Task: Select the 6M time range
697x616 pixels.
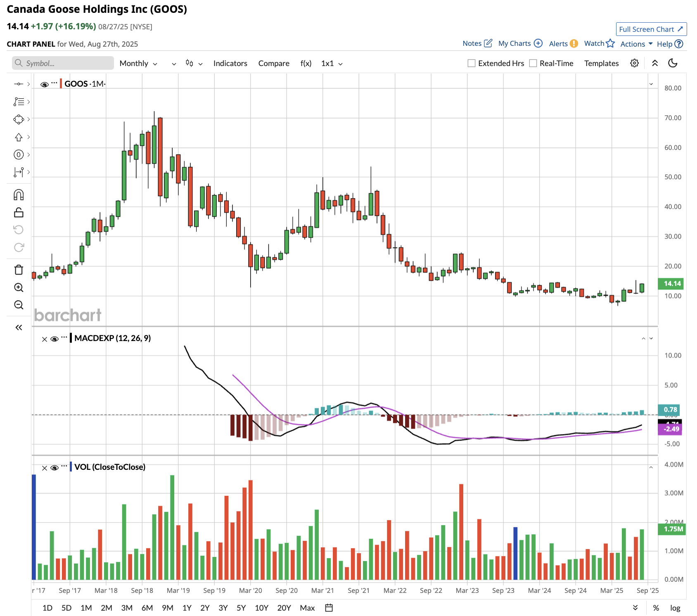Action: pos(147,608)
